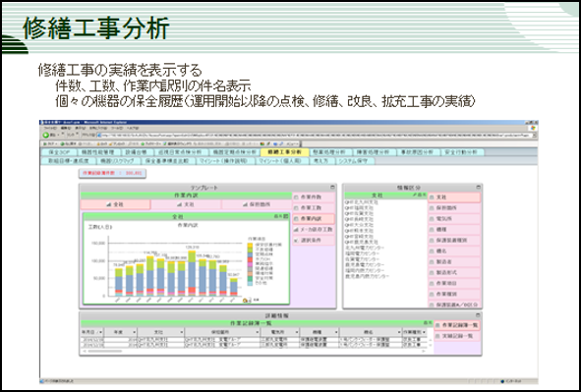
Task: Select 保担箇所 chart view with bar icon
Action: tap(257, 204)
